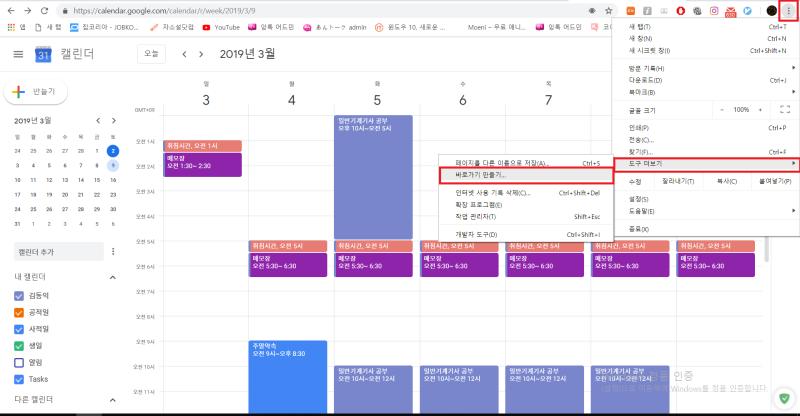The height and width of the screenshot is (416, 800).
Task: Click the bookmark star in the address bar
Action: [609, 10]
